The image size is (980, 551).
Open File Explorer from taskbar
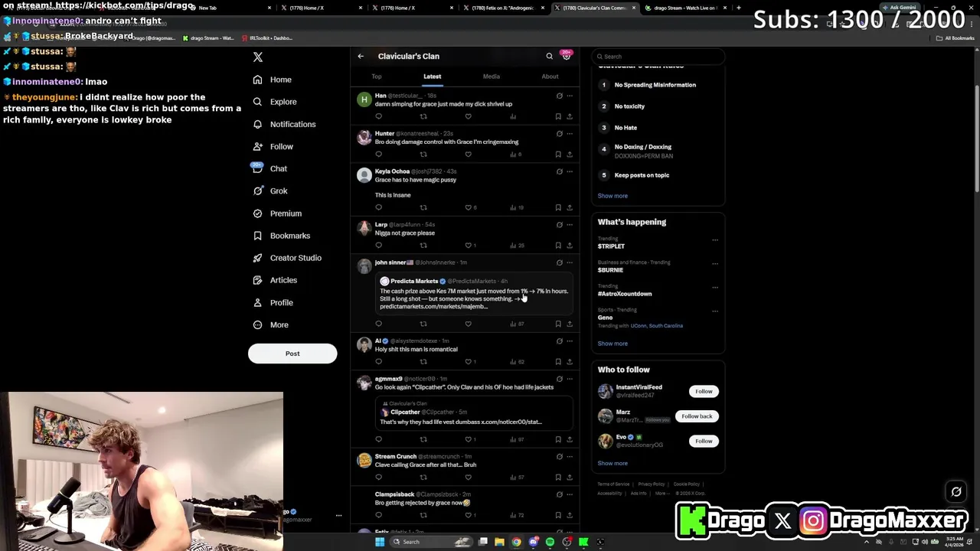[x=499, y=542]
